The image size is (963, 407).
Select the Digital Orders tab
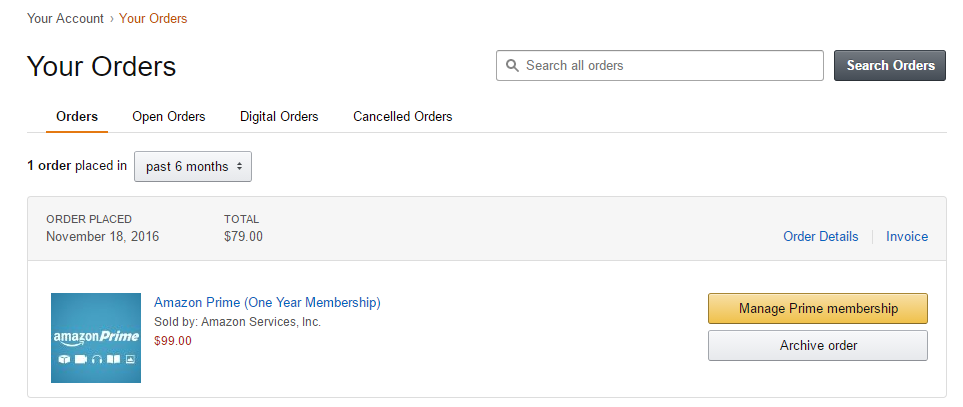point(279,117)
